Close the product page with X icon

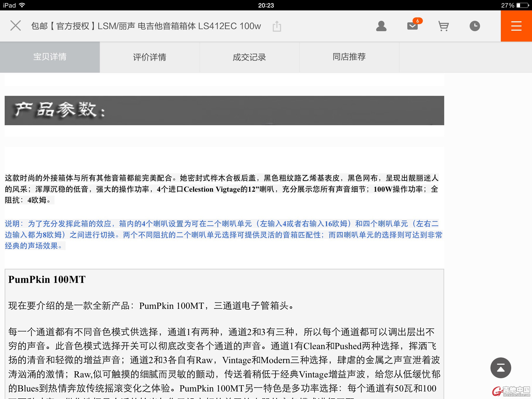click(x=16, y=26)
